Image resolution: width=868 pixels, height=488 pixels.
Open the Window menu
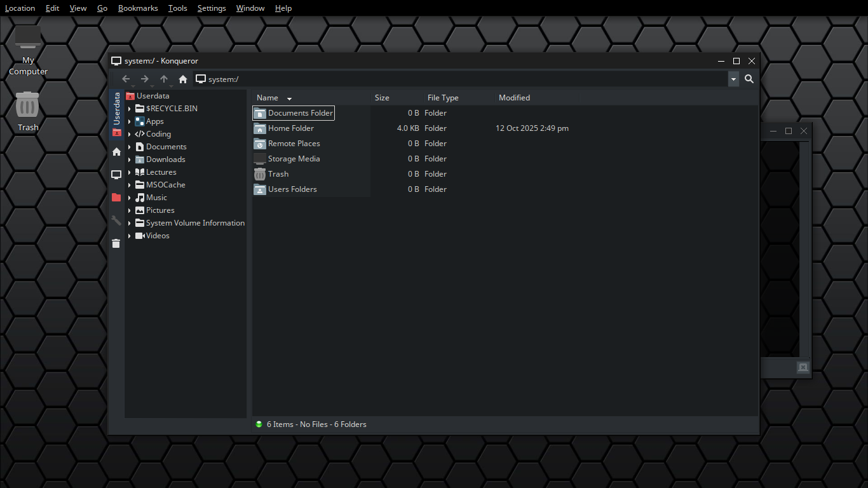point(250,8)
